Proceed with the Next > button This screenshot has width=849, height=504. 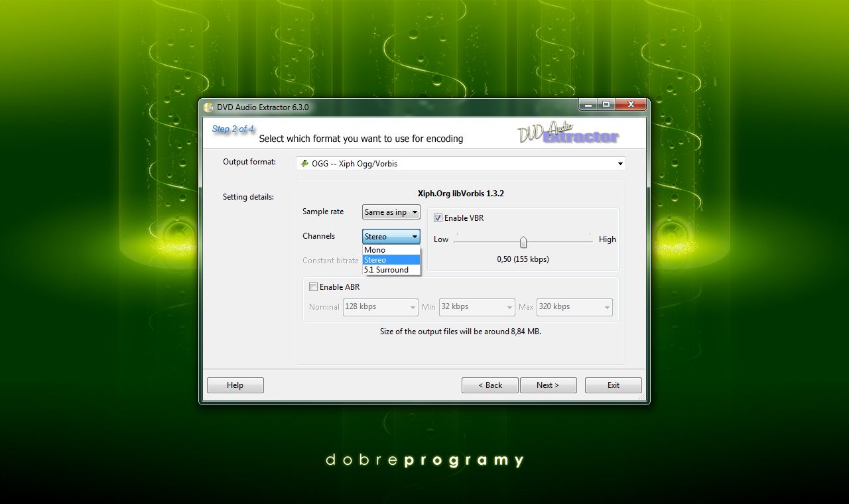[x=548, y=385]
